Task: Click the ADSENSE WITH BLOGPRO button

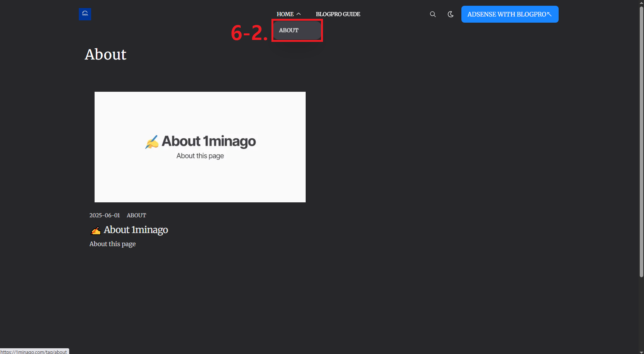Action: (x=510, y=14)
